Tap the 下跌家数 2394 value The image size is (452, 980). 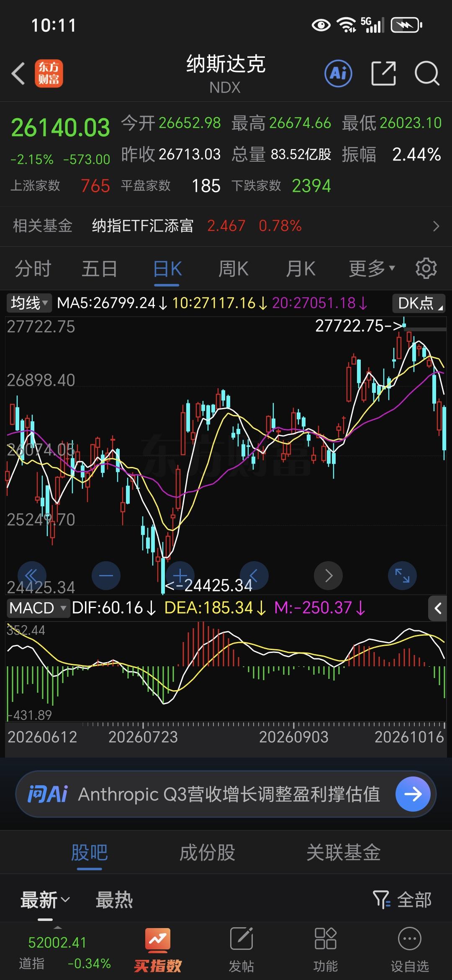[x=311, y=186]
